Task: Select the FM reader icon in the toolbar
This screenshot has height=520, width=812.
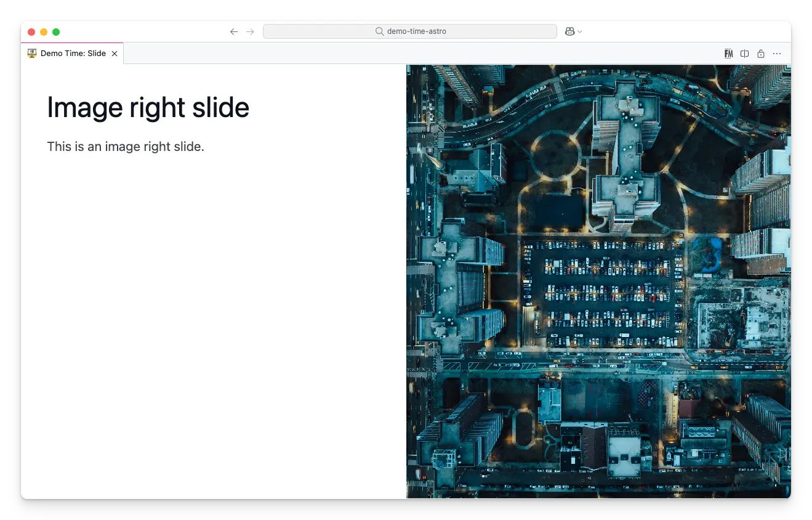Action: [x=729, y=54]
